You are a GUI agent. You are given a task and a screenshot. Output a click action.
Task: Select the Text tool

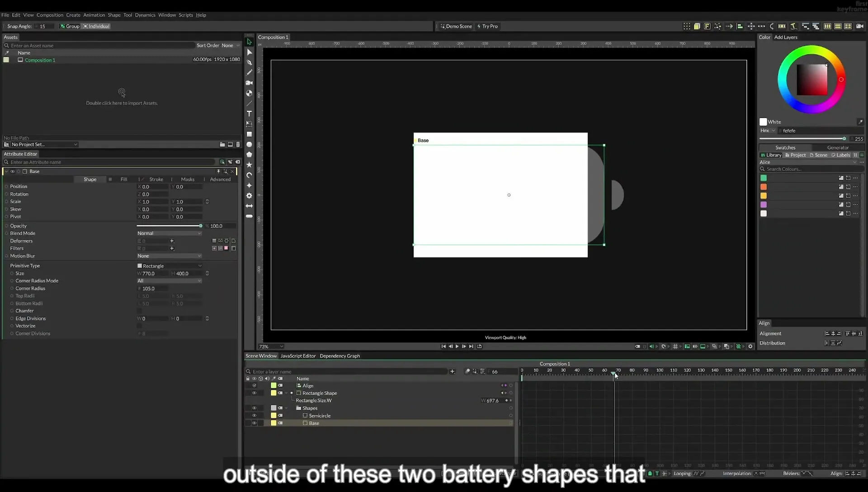249,114
